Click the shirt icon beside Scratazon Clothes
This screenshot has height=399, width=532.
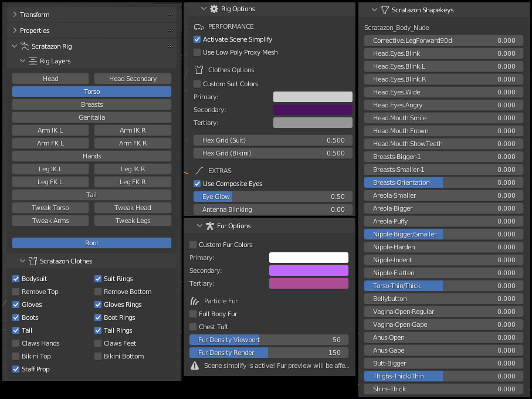(33, 261)
